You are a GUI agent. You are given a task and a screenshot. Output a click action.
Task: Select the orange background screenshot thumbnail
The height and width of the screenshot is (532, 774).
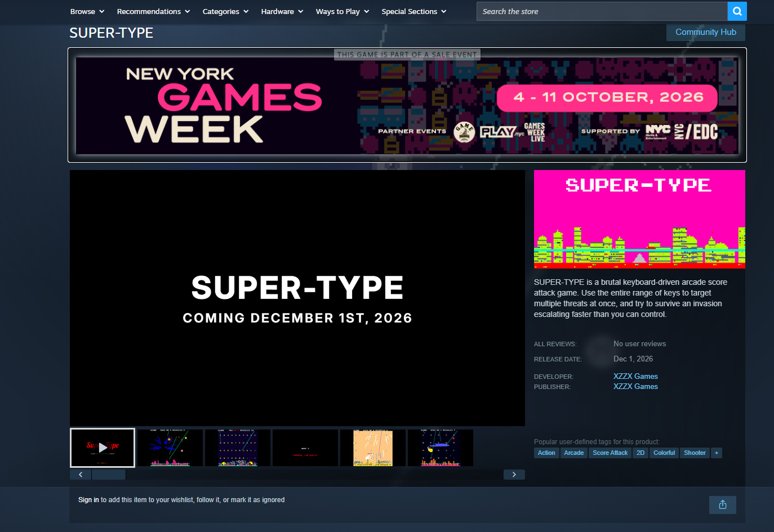coord(373,448)
